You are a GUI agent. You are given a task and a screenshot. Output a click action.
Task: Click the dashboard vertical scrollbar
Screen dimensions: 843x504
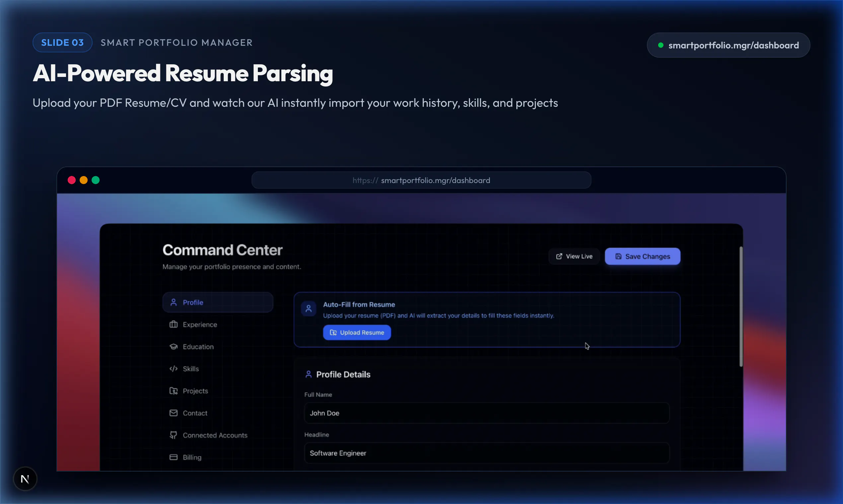pyautogui.click(x=741, y=307)
